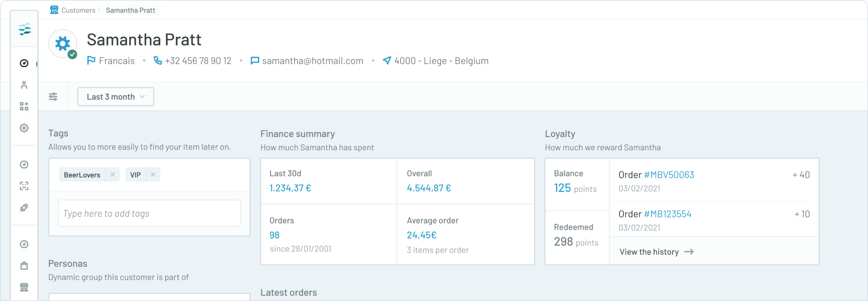Open order #MB123554 link
The width and height of the screenshot is (868, 301).
(668, 214)
